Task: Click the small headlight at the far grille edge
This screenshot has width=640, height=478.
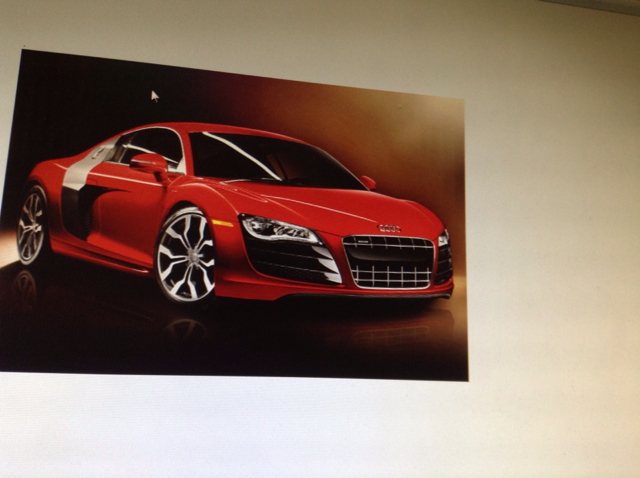Action: click(x=443, y=239)
